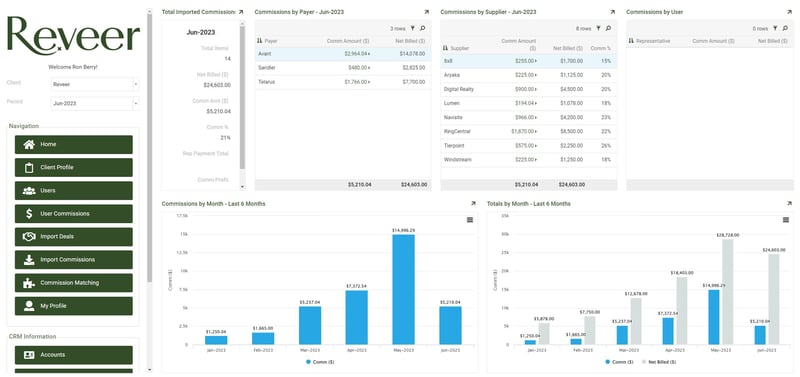
Task: Select the Windstream supplier row
Action: coord(529,160)
